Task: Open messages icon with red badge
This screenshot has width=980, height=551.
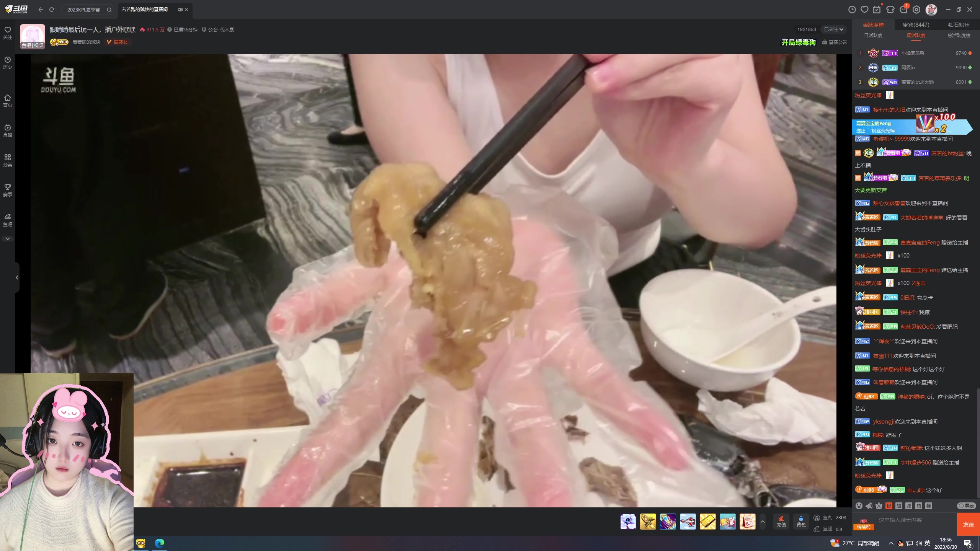Action: click(903, 10)
